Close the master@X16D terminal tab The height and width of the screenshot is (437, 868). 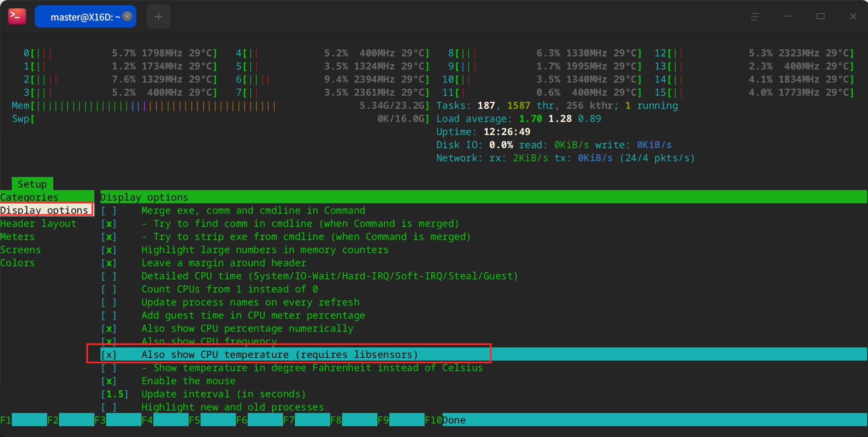pyautogui.click(x=128, y=17)
